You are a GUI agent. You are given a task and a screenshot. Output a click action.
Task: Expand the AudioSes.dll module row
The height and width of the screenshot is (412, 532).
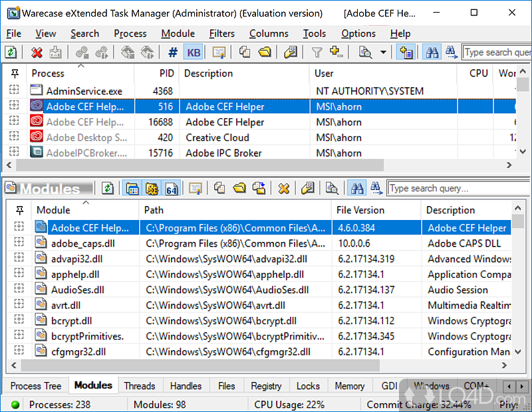[x=19, y=288]
